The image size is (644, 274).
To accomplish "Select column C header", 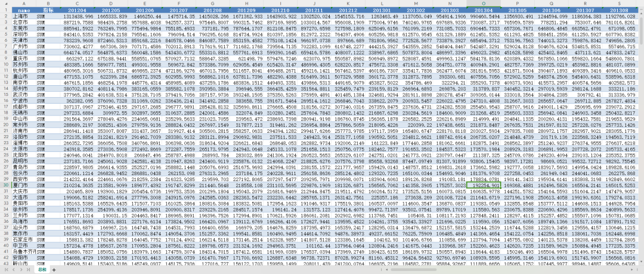I will 77,3.
